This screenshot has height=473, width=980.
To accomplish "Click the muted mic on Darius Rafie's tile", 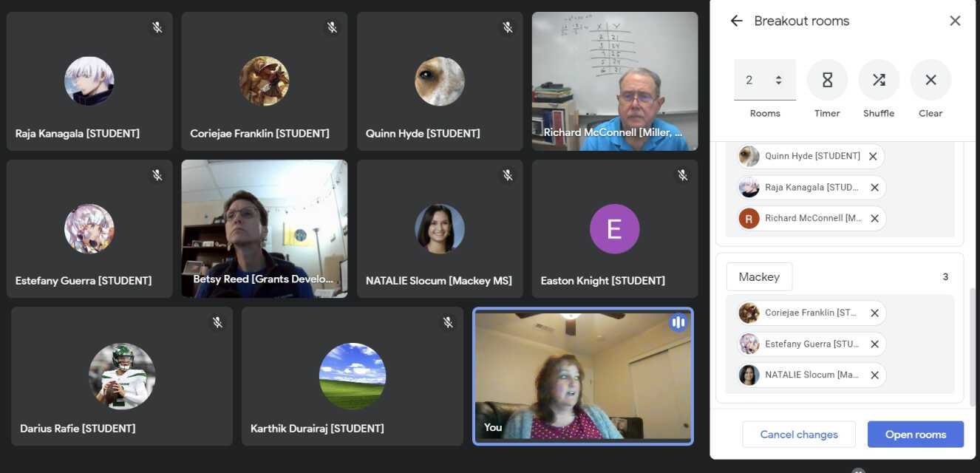I will point(217,322).
